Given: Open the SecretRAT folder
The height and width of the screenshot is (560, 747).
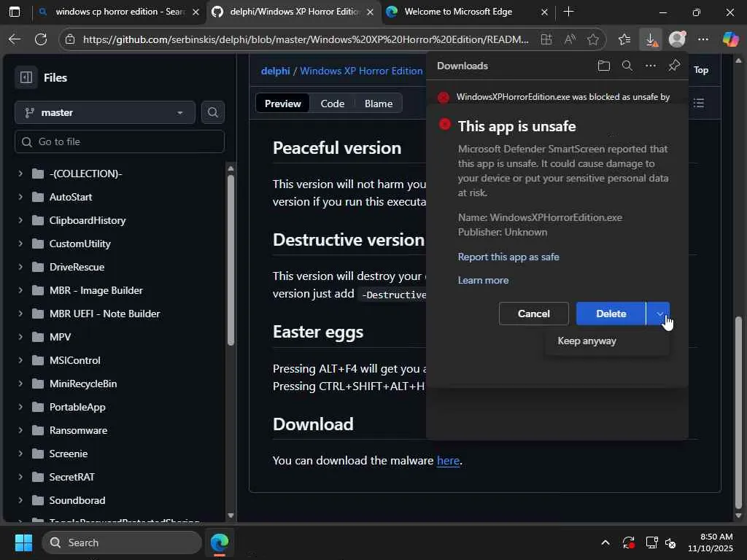Looking at the screenshot, I should coord(72,477).
